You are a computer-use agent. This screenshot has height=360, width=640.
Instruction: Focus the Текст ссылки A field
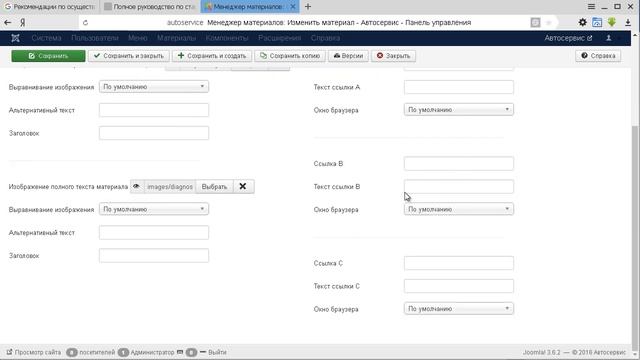point(459,87)
